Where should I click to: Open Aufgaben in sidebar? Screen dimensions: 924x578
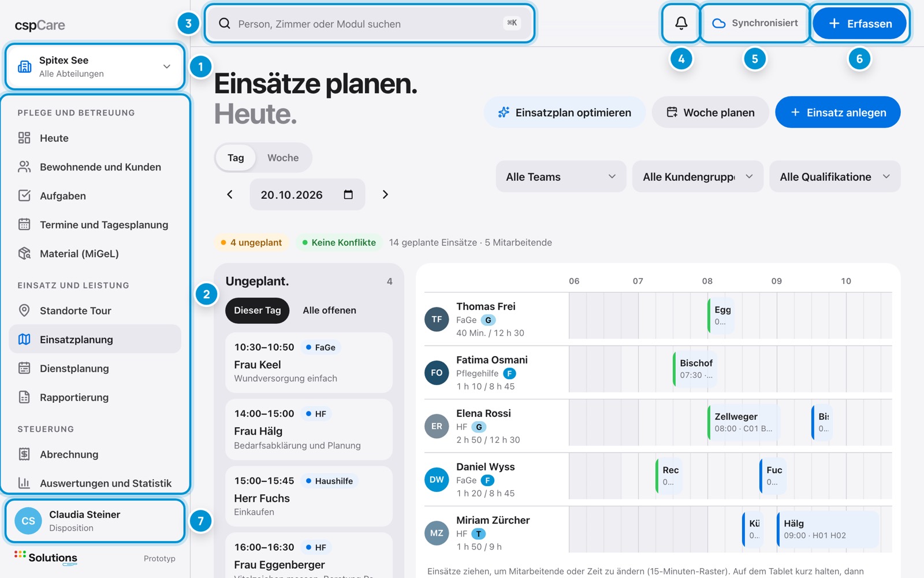(95, 196)
